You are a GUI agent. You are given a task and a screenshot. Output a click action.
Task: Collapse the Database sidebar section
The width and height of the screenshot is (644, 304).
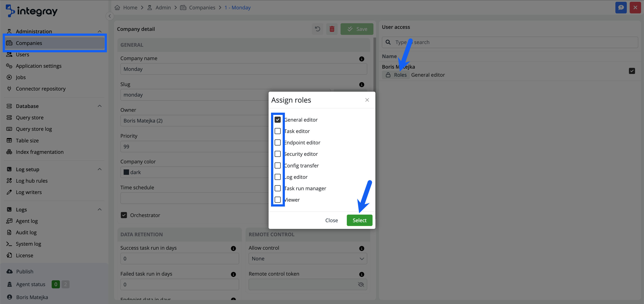[100, 106]
